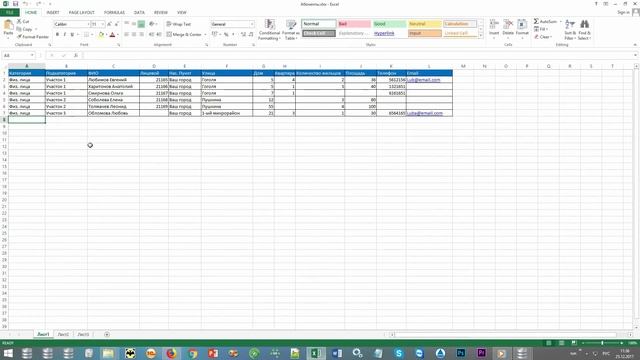The width and height of the screenshot is (640, 360).
Task: Open Word from the taskbar
Action: point(337,353)
